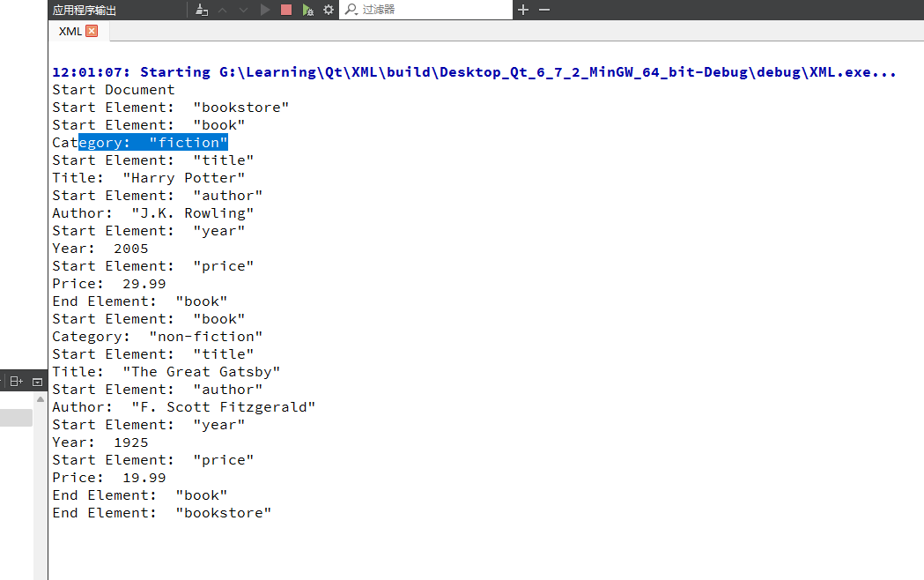
Task: Jump to the next output item arrow
Action: pyautogui.click(x=242, y=10)
